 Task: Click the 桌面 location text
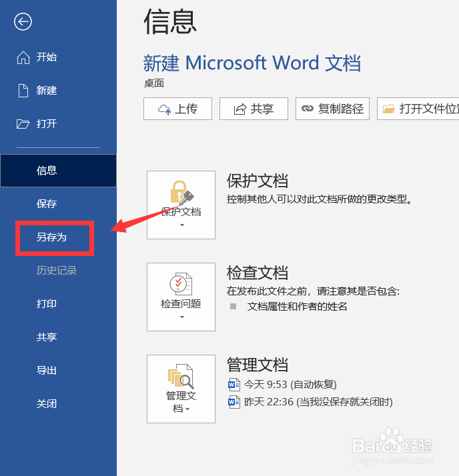(154, 83)
